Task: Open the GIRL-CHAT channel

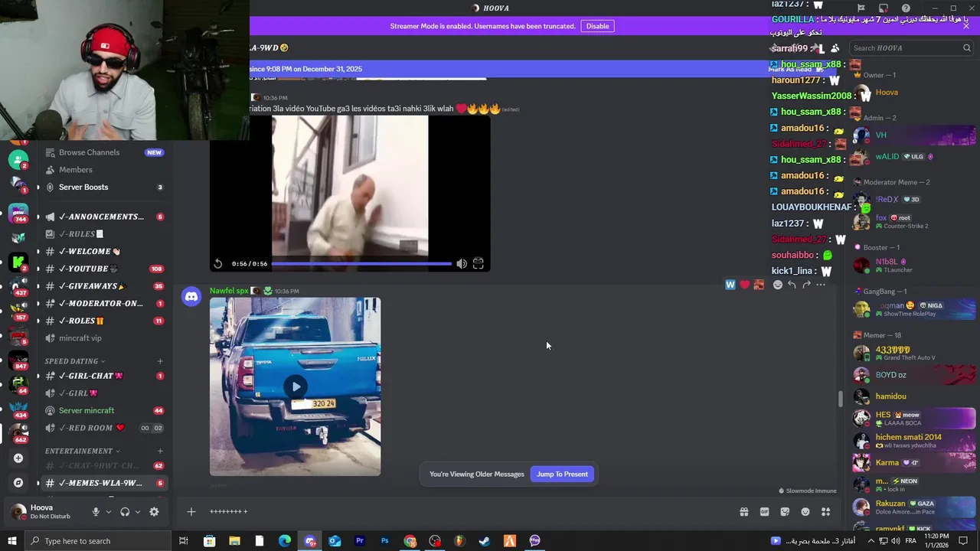Action: tap(90, 376)
